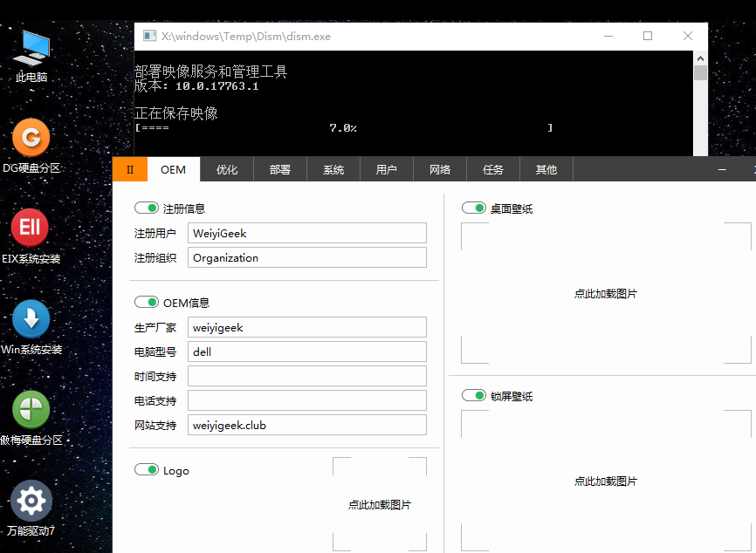Click the 电脑型号 field label
Viewport: 756px width, 553px height.
click(x=155, y=352)
